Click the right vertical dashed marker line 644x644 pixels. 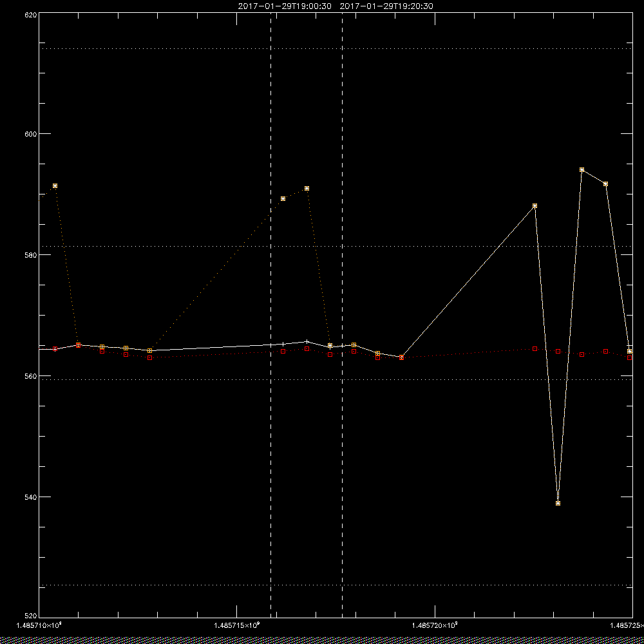[x=342, y=314]
